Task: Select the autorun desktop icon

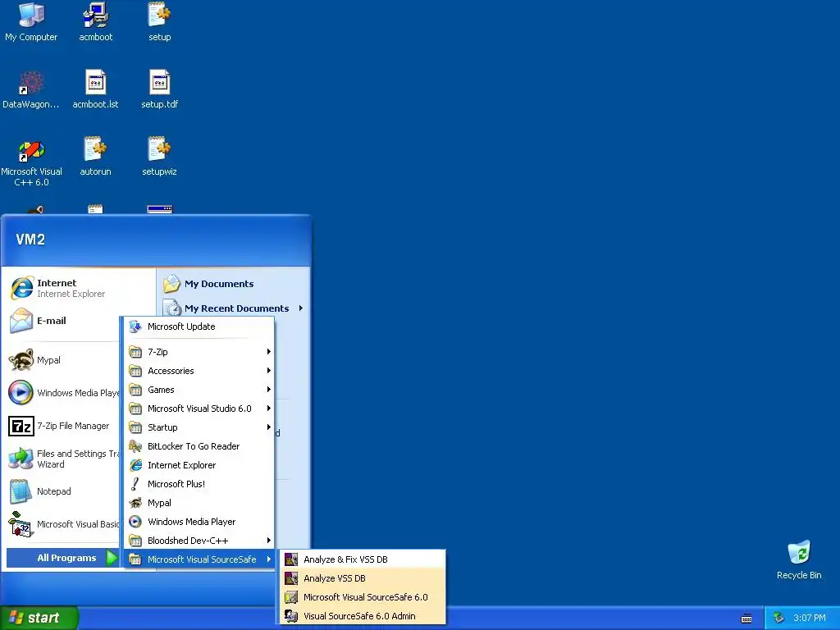Action: [95, 157]
